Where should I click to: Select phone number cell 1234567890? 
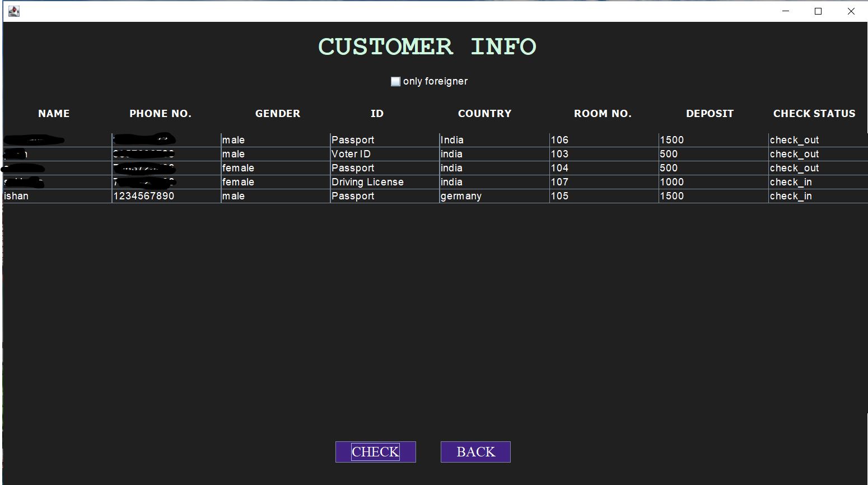pos(166,196)
